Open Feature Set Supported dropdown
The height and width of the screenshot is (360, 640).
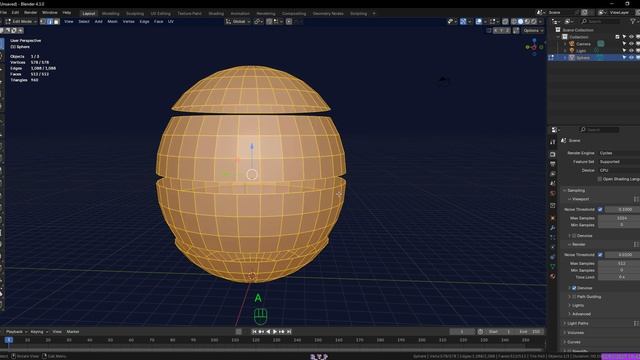point(619,162)
